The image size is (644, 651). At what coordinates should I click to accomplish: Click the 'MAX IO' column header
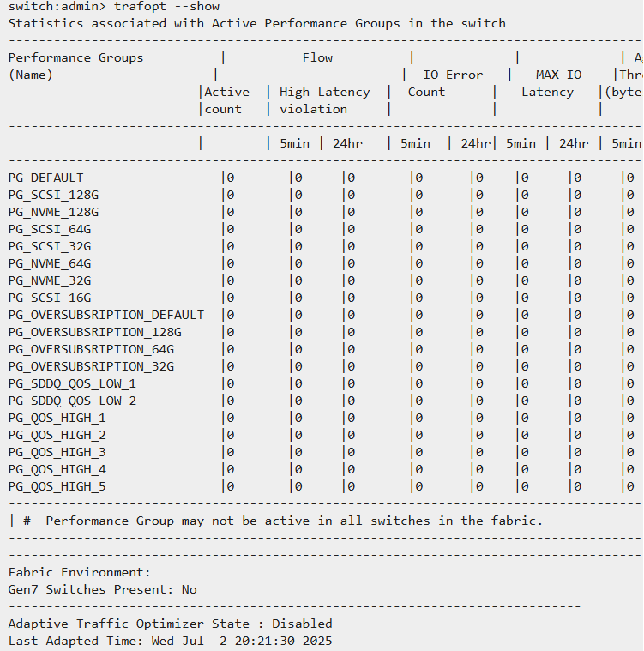pyautogui.click(x=558, y=75)
